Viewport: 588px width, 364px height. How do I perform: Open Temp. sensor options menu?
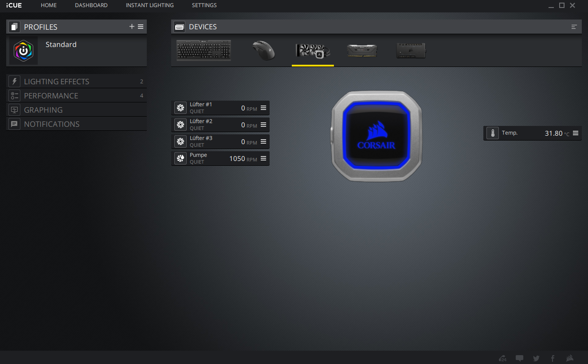tap(576, 133)
